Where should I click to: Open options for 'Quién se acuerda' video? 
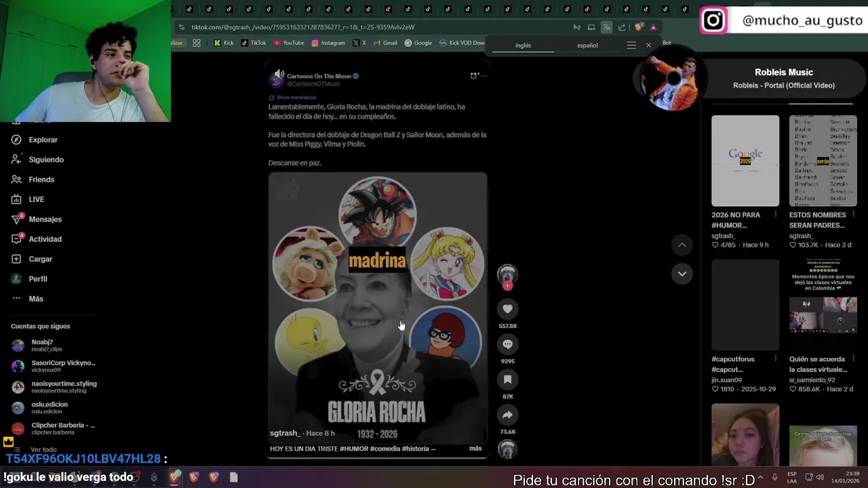point(853,359)
